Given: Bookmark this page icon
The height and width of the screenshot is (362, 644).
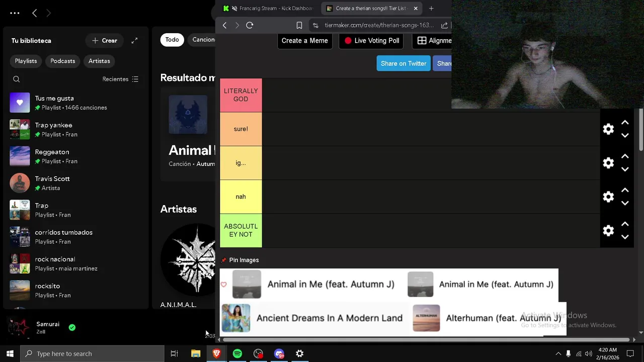Looking at the screenshot, I should click(299, 25).
